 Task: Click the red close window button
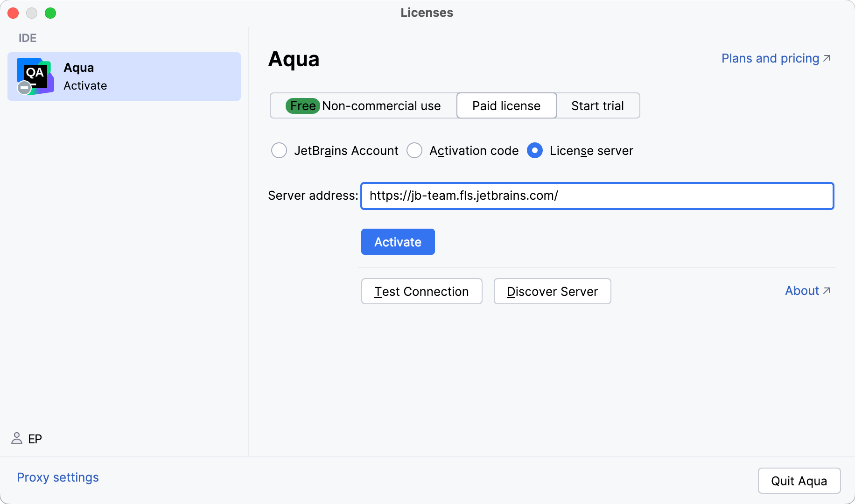click(x=13, y=13)
